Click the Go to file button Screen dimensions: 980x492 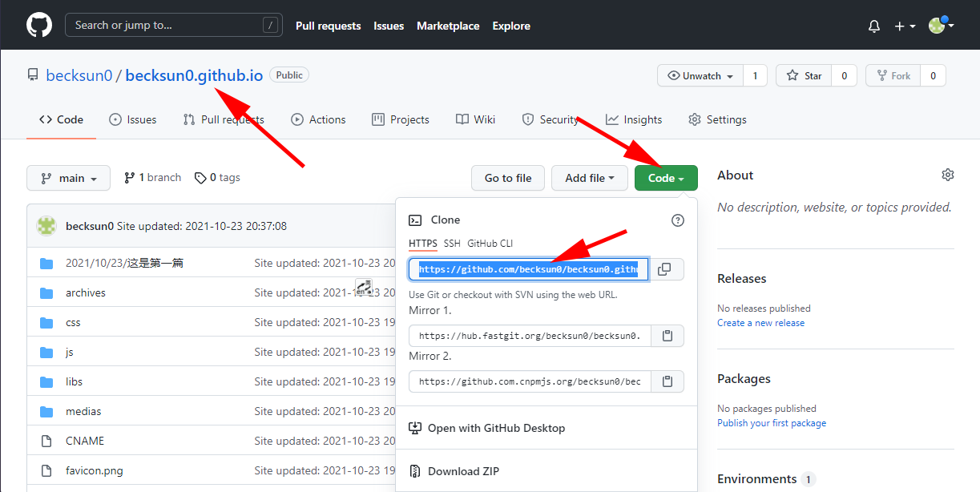pyautogui.click(x=508, y=178)
